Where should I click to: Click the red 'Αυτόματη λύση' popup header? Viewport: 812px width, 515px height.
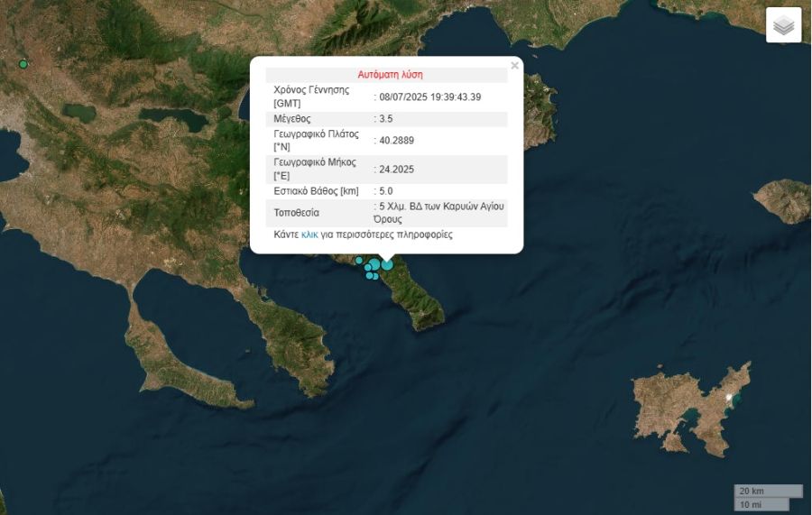(390, 75)
